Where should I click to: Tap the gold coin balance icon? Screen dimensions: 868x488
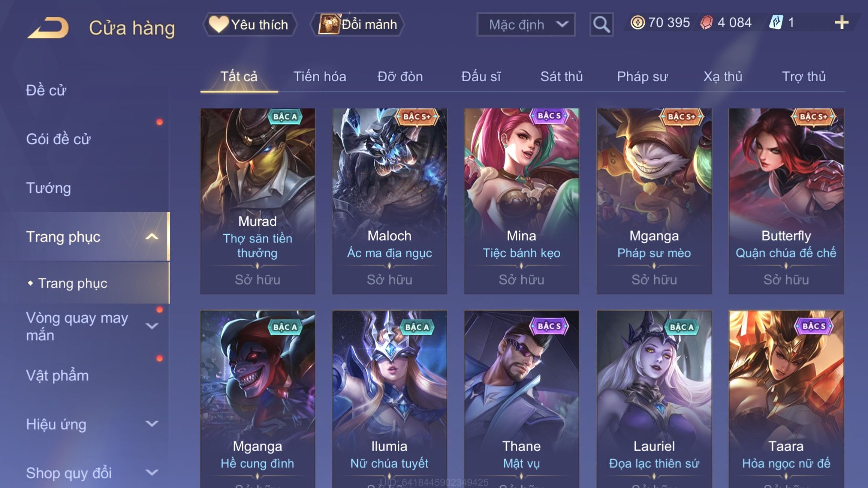(638, 22)
